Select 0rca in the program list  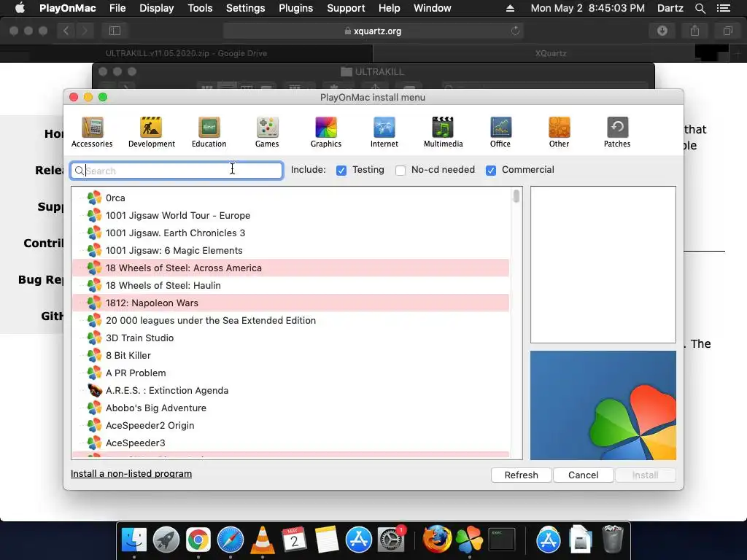[x=290, y=198]
